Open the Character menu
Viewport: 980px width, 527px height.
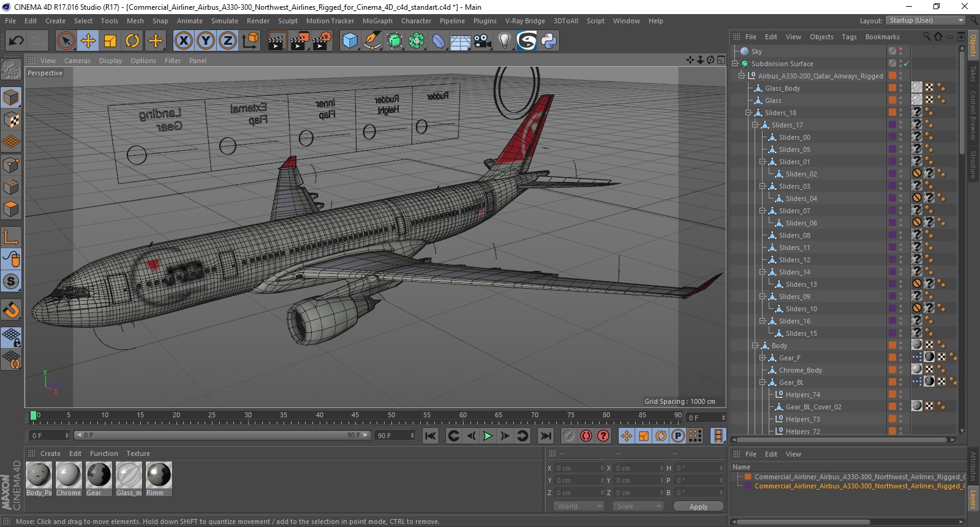pos(416,21)
